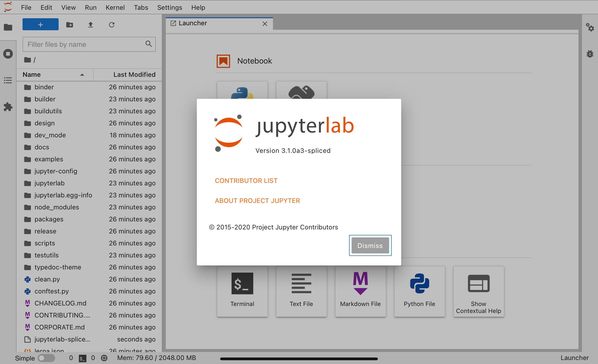Create a new Text File from the Launcher
The width and height of the screenshot is (598, 364).
click(x=301, y=291)
